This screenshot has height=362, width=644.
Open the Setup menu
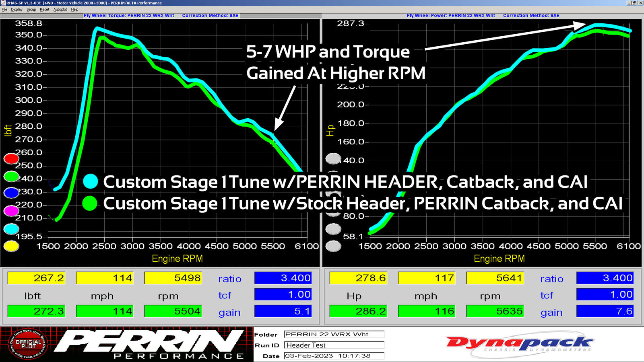point(31,9)
